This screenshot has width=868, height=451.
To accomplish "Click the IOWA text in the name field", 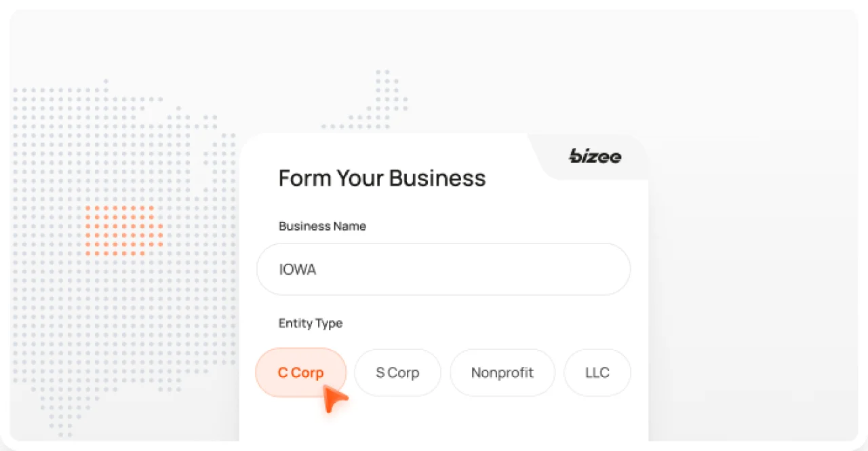I will tap(296, 269).
